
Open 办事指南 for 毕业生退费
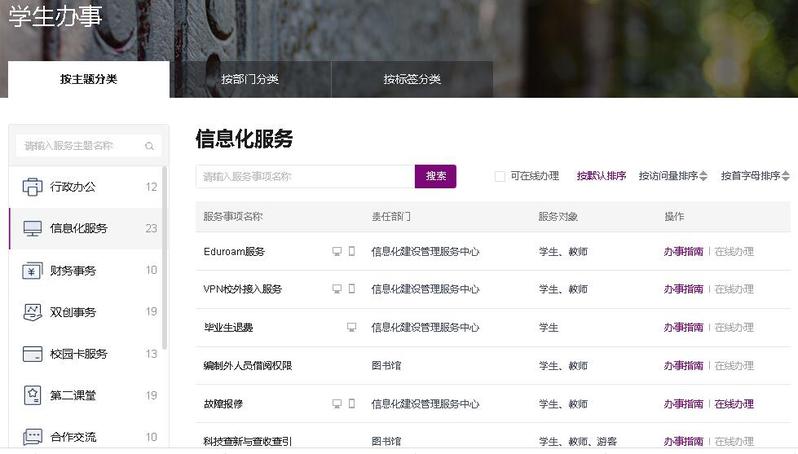(x=683, y=327)
